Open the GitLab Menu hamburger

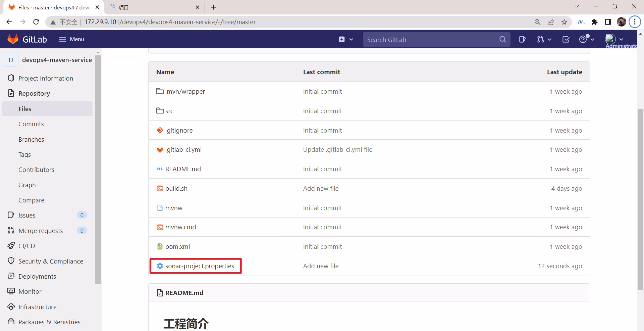[71, 39]
